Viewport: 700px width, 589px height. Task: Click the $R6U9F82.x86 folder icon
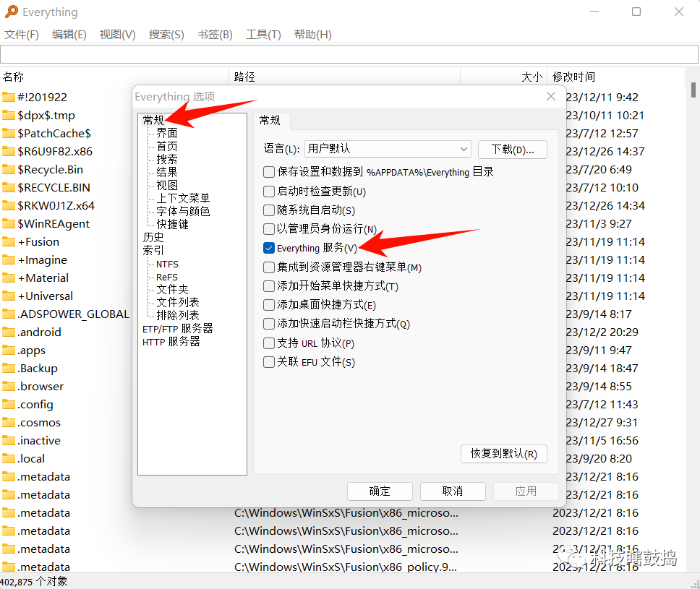pyautogui.click(x=9, y=151)
